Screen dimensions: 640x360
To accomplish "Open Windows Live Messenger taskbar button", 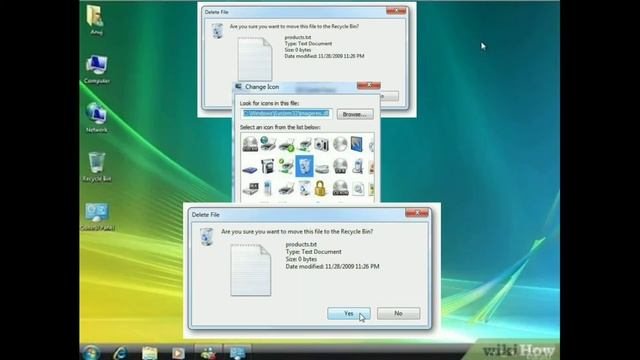I will click(208, 353).
